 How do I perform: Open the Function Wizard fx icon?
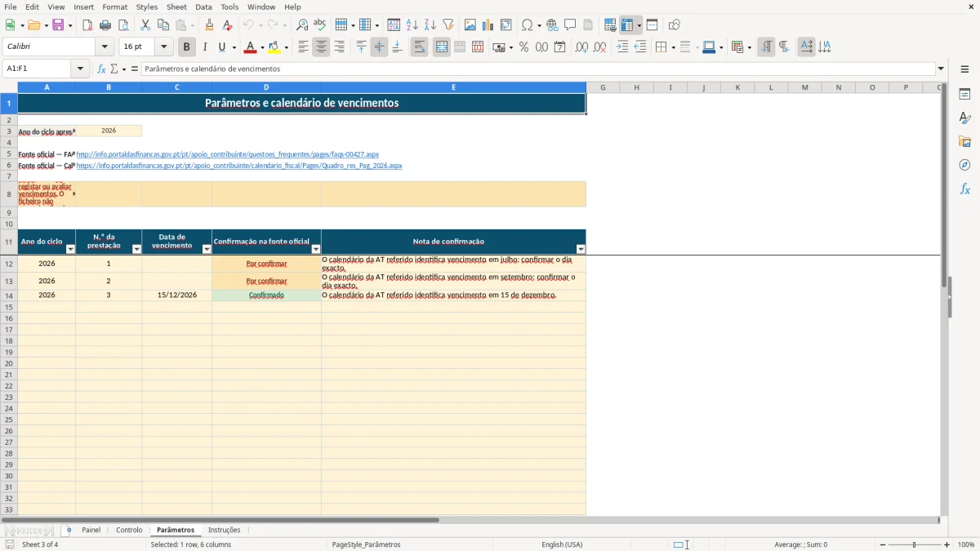click(x=102, y=69)
